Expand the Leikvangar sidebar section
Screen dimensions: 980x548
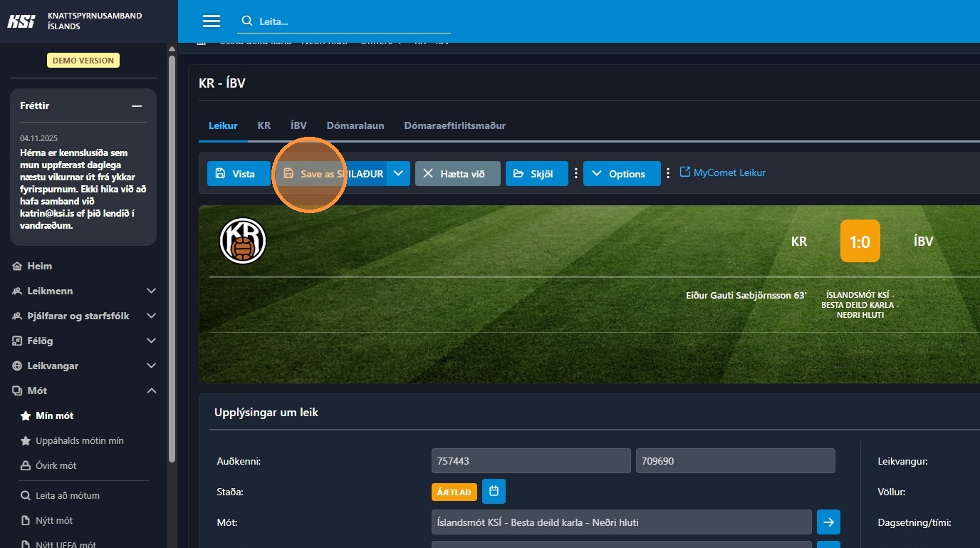pyautogui.click(x=83, y=366)
